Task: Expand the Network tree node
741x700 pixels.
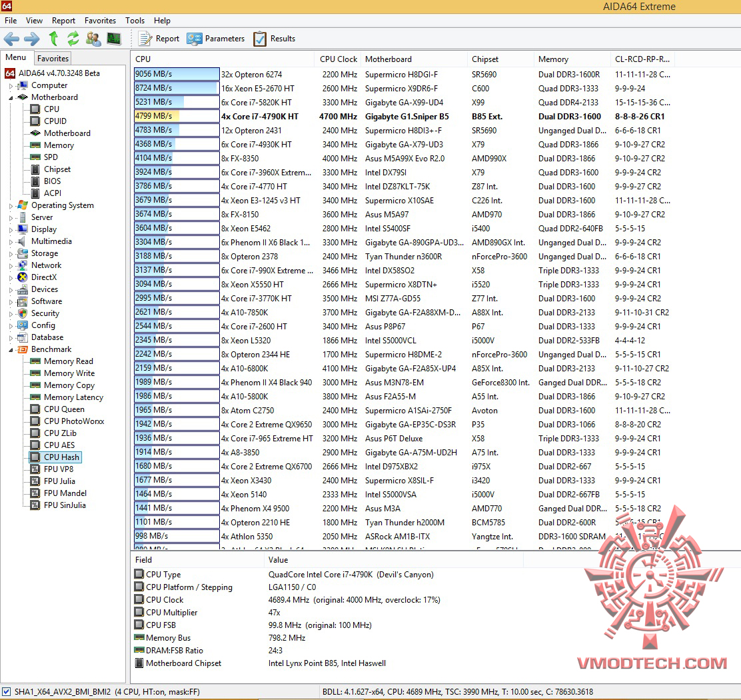Action: (x=11, y=266)
